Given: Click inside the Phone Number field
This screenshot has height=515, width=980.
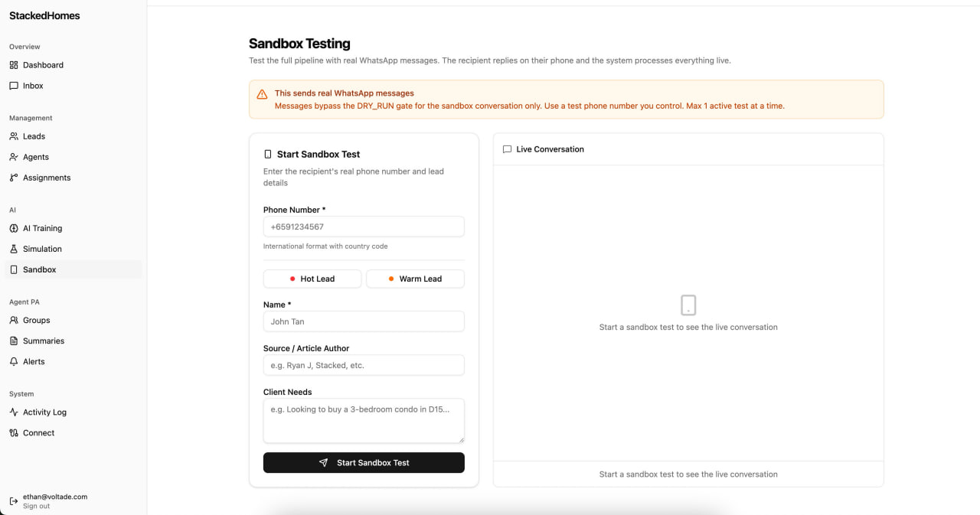Looking at the screenshot, I should point(364,227).
